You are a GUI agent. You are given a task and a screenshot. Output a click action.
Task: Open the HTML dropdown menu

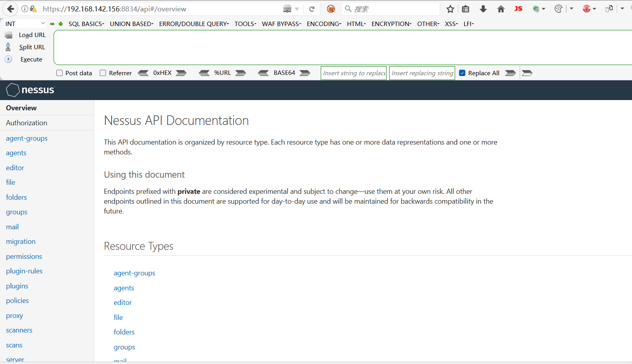357,24
